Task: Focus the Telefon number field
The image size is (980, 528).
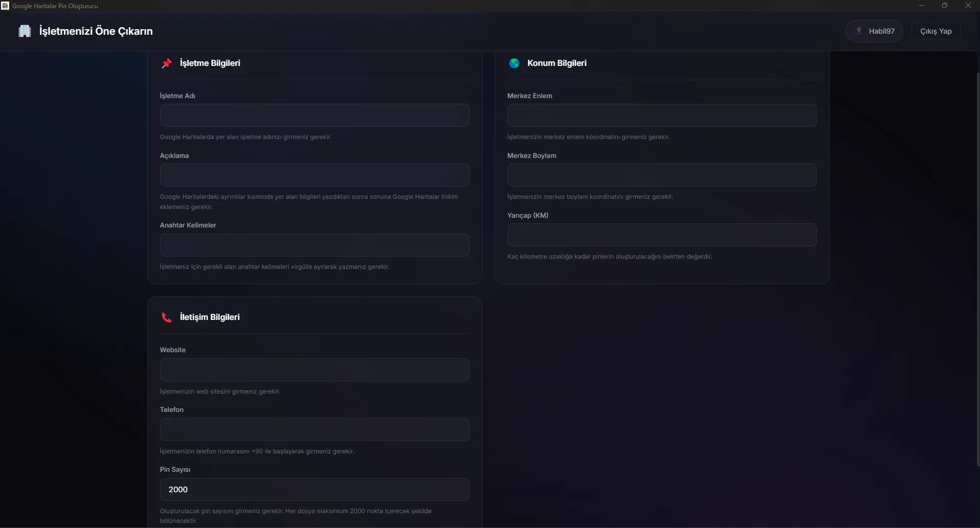Action: 314,430
